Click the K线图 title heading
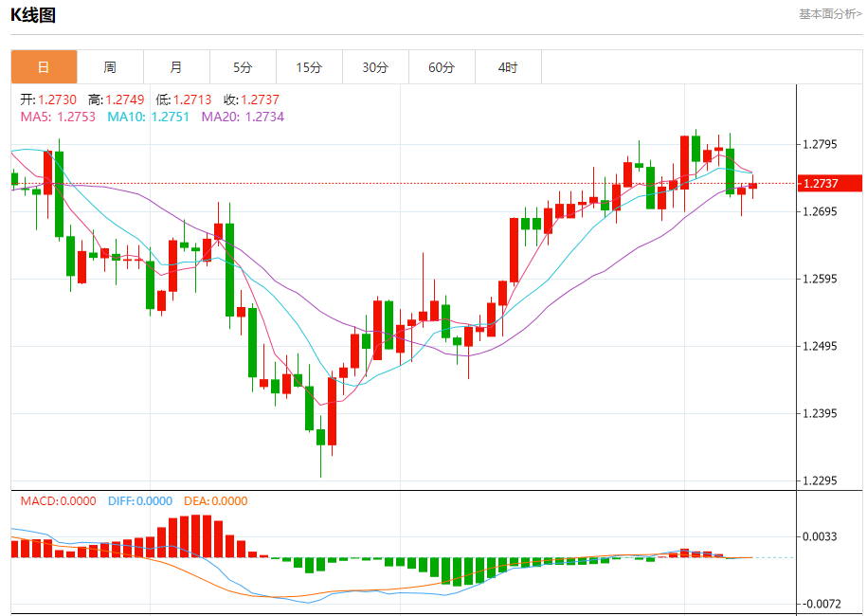Image resolution: width=867 pixels, height=616 pixels. [x=33, y=14]
